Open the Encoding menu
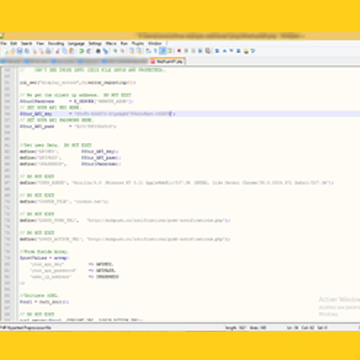 56,44
